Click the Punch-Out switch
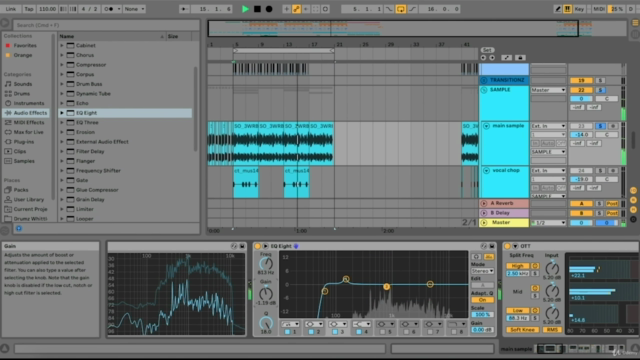 coord(412,9)
